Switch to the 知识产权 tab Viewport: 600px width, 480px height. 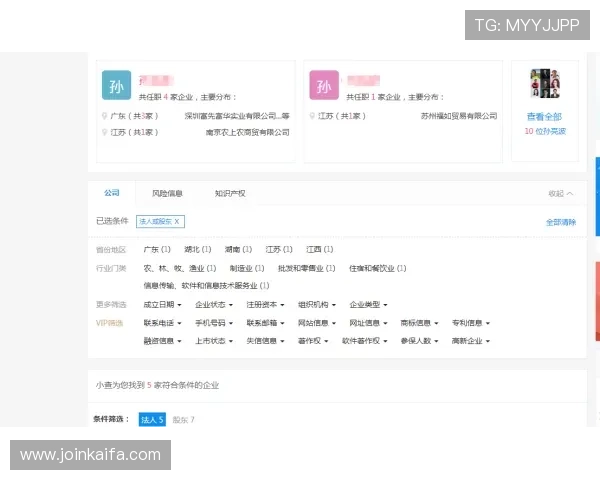pos(230,193)
